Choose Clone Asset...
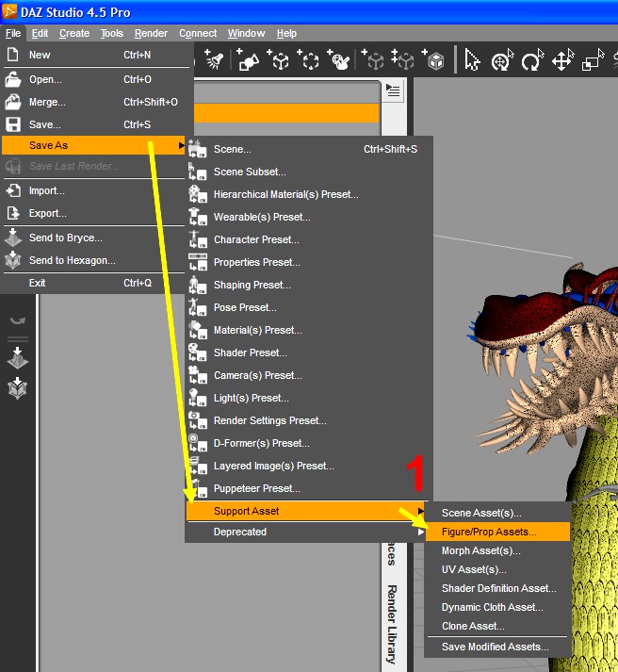This screenshot has width=618, height=672. 497,626
